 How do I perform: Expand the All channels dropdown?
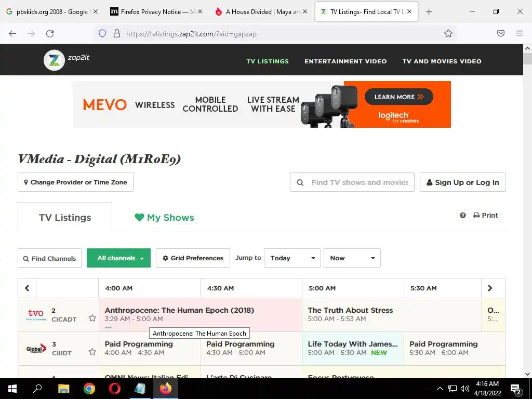coord(119,258)
